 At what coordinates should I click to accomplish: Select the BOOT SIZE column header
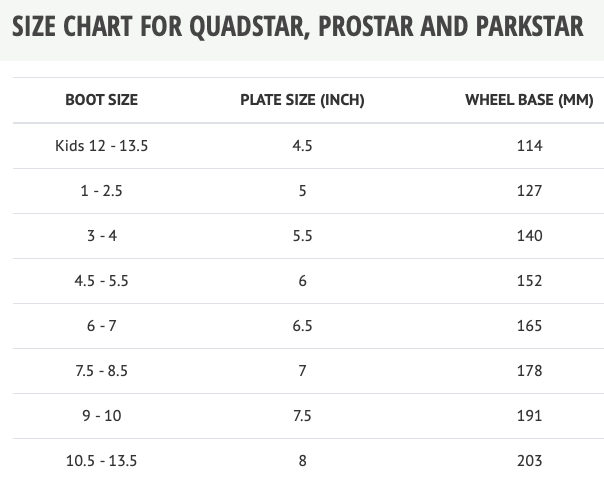coord(102,100)
